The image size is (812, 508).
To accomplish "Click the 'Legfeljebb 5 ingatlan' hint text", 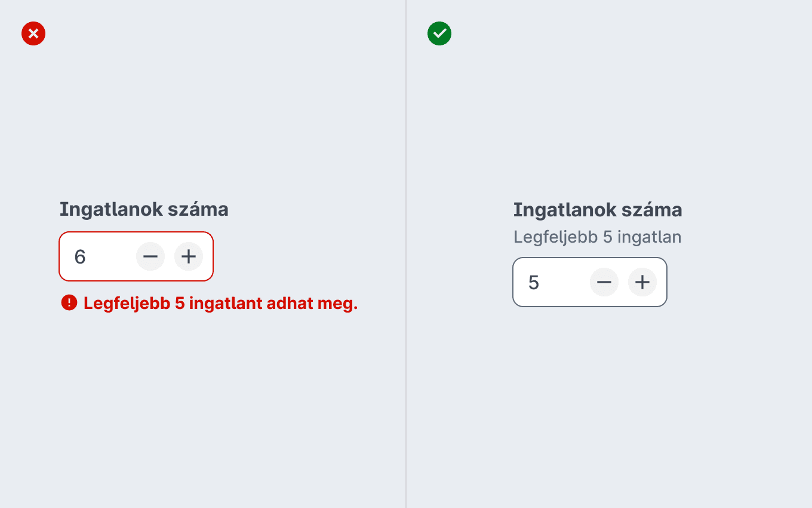I will [597, 237].
